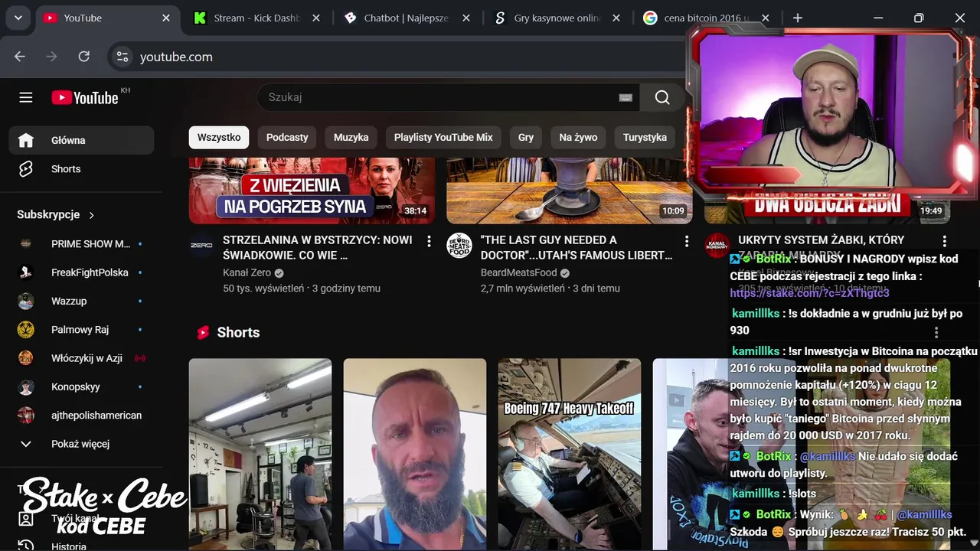This screenshot has height=551, width=980.
Task: Open a new browser tab
Action: click(x=798, y=18)
